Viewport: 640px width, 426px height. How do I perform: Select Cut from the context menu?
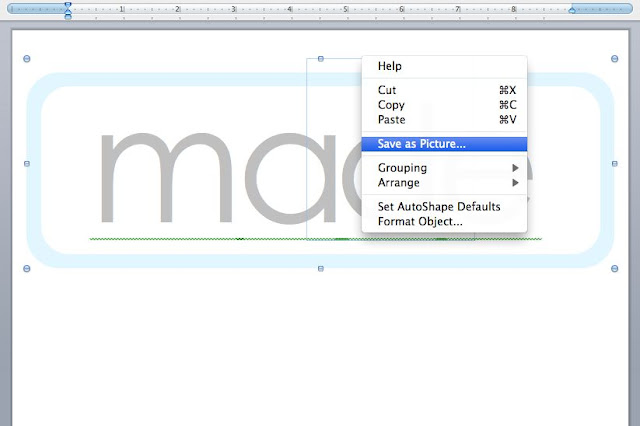444,90
